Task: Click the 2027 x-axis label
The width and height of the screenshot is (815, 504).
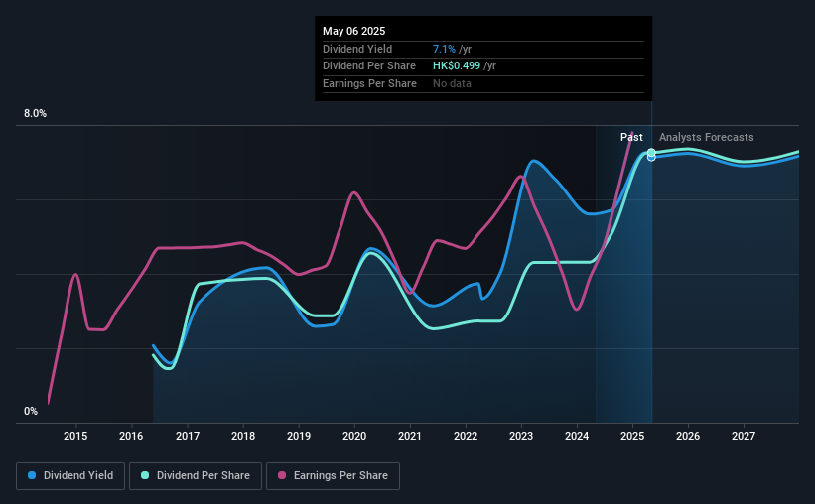Action: (x=744, y=436)
